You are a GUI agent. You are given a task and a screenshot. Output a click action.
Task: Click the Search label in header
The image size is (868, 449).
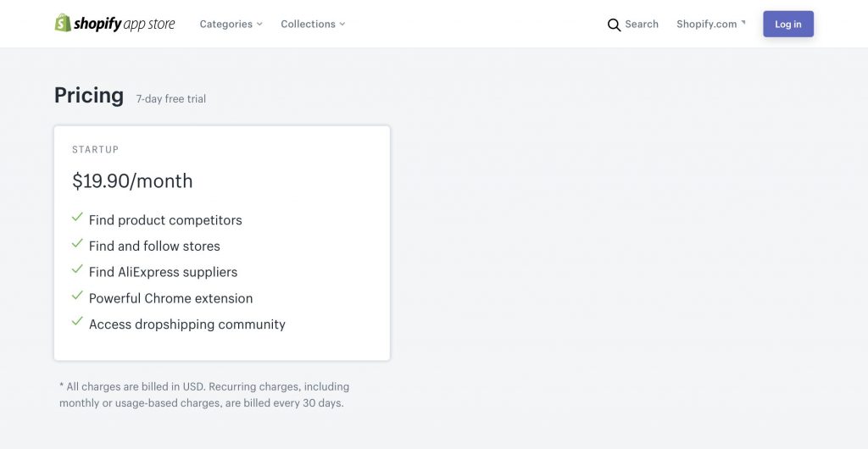pos(642,25)
